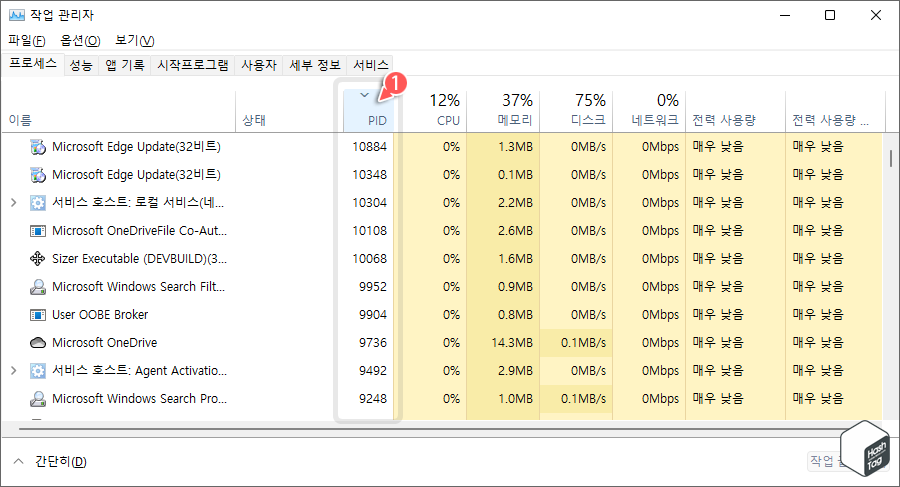This screenshot has height=487, width=900.
Task: Click User OOBE Broker icon
Action: [38, 315]
